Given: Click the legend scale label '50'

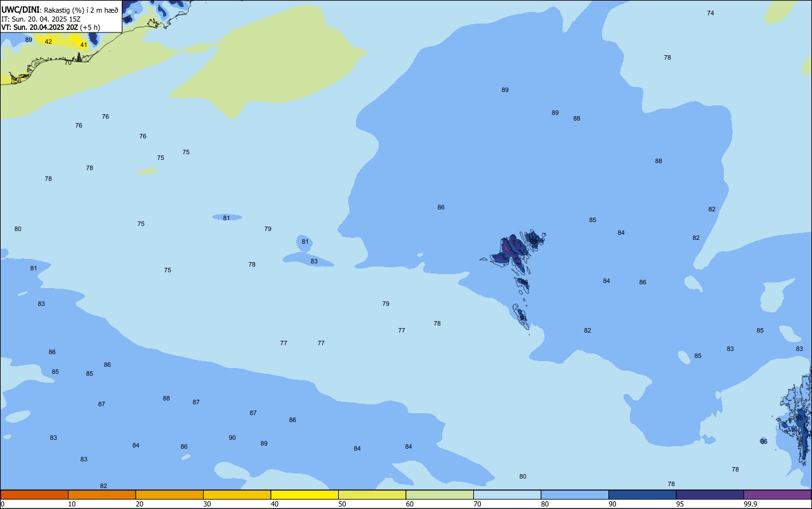Looking at the screenshot, I should [342, 504].
